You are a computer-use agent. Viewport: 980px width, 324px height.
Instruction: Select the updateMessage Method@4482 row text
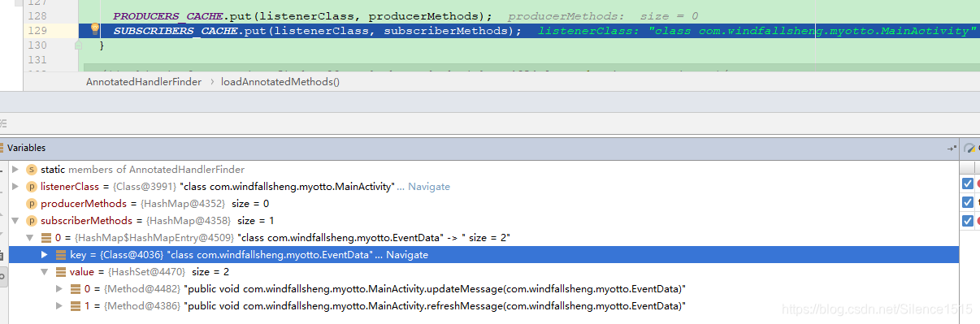(x=386, y=289)
